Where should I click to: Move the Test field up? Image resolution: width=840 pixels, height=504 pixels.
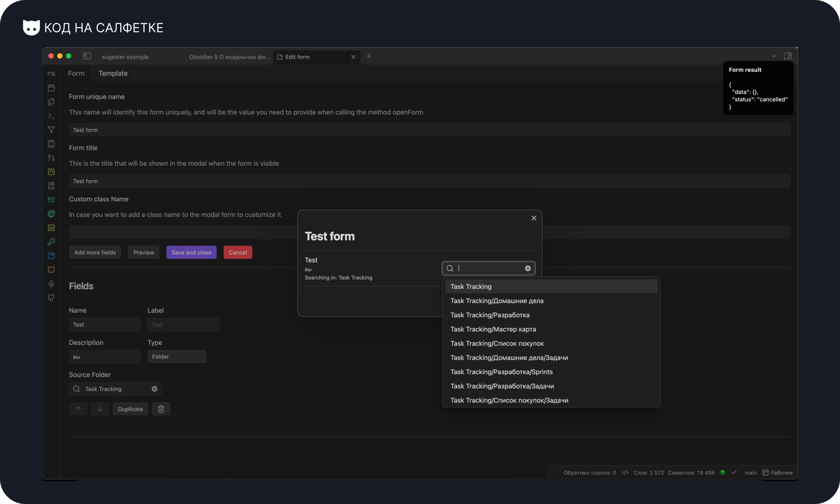pos(78,409)
